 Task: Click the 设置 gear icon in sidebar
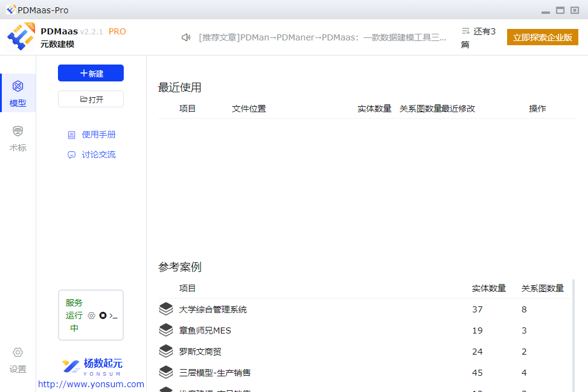(x=18, y=352)
